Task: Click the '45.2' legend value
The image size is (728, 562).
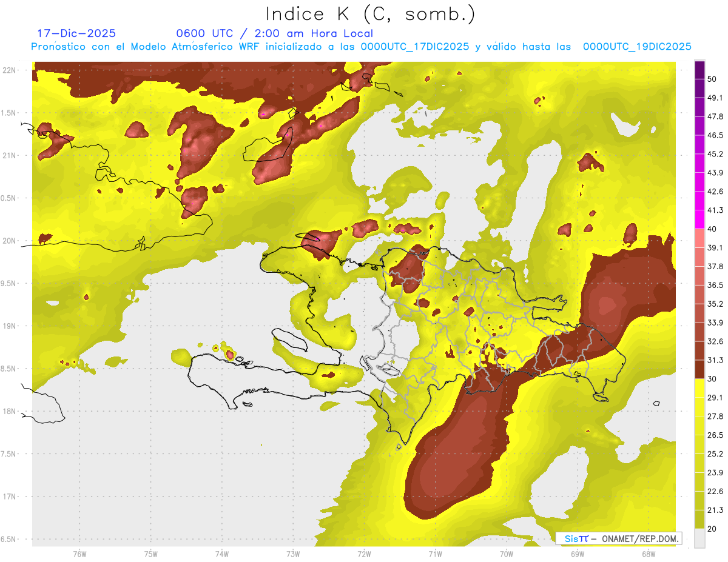Action: pyautogui.click(x=715, y=154)
